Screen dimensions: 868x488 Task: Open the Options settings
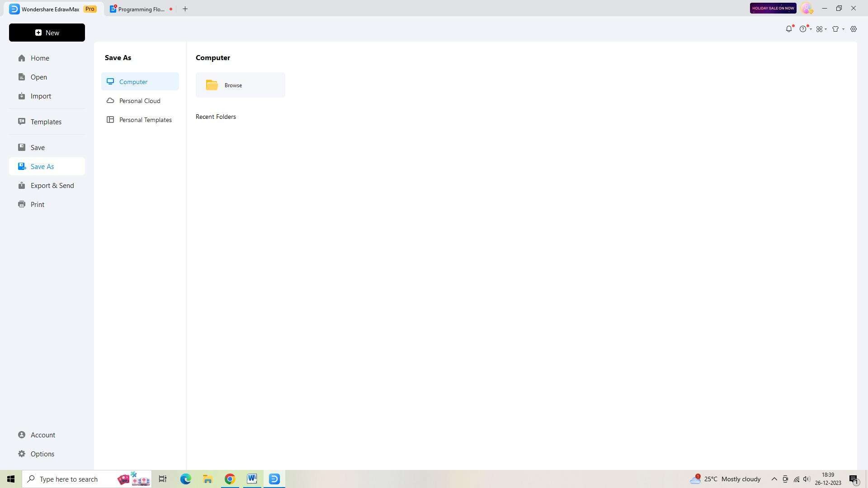pos(42,454)
